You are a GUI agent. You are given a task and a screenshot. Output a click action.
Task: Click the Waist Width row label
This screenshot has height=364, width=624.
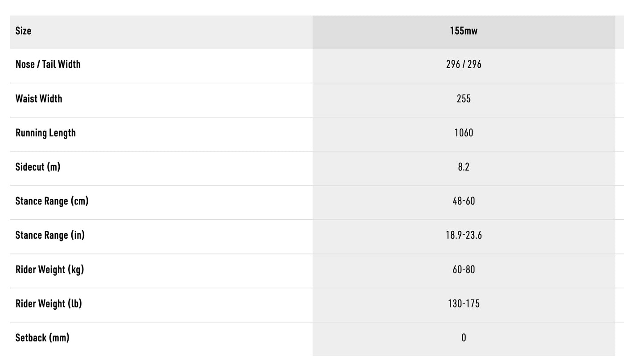(x=39, y=98)
